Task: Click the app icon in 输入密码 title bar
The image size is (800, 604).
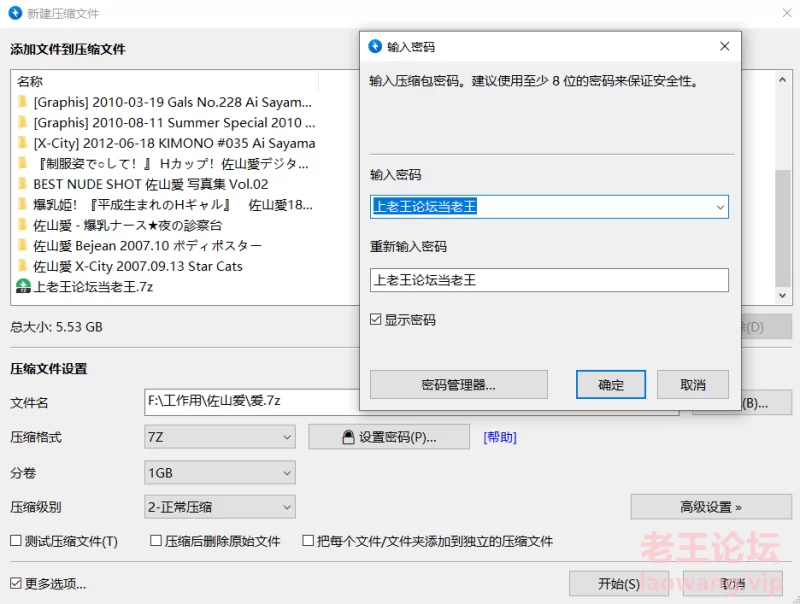Action: (375, 47)
